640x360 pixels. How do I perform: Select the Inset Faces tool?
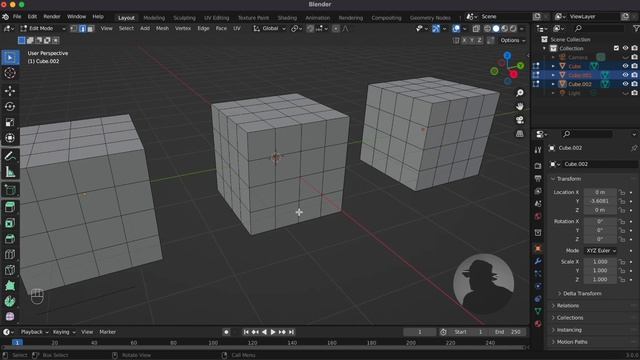pos(10,223)
